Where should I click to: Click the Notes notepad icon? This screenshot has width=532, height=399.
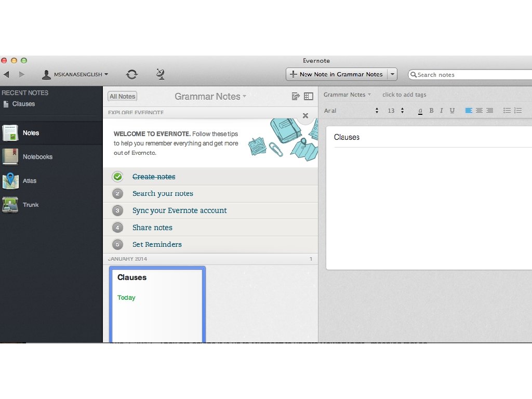(x=10, y=132)
